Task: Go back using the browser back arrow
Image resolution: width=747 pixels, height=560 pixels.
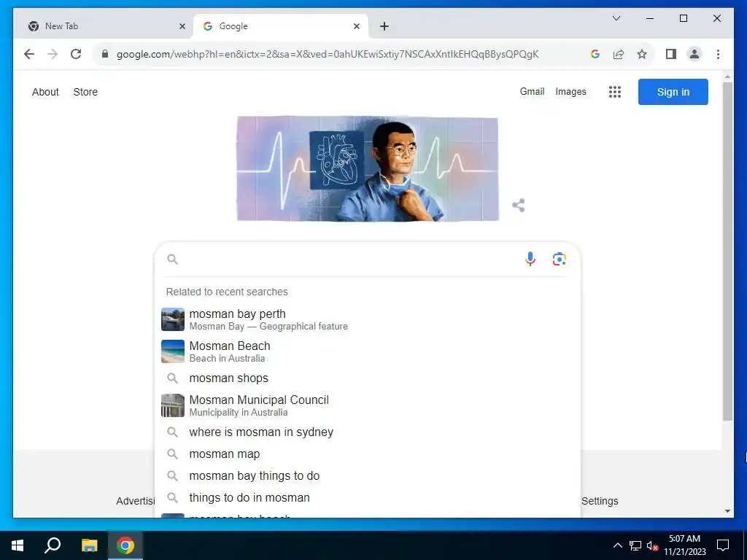Action: (x=29, y=54)
